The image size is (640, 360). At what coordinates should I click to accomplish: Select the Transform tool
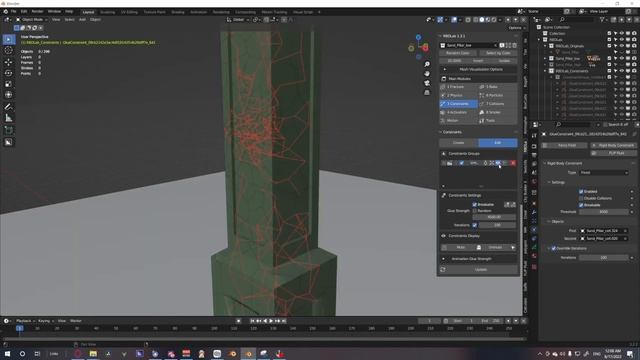8,95
